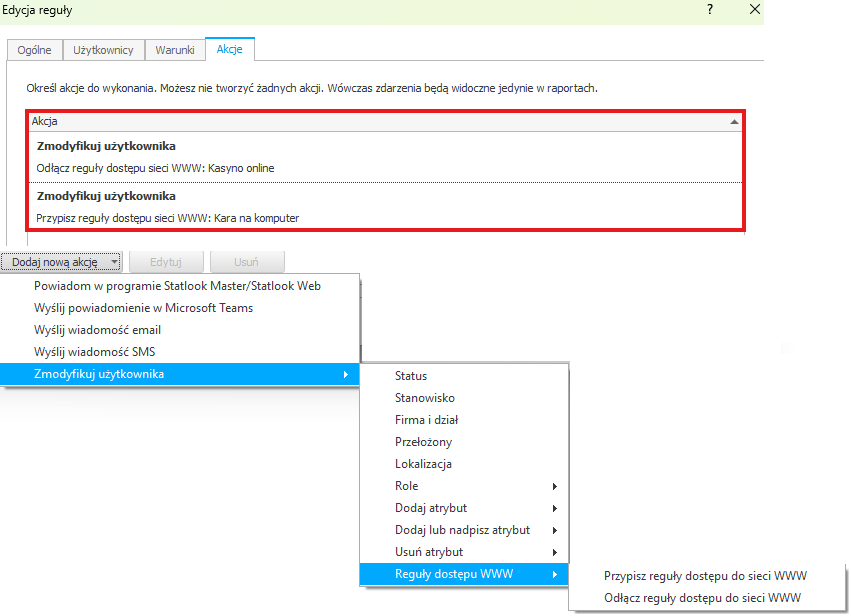Choose the Przełożony menu item

[424, 442]
